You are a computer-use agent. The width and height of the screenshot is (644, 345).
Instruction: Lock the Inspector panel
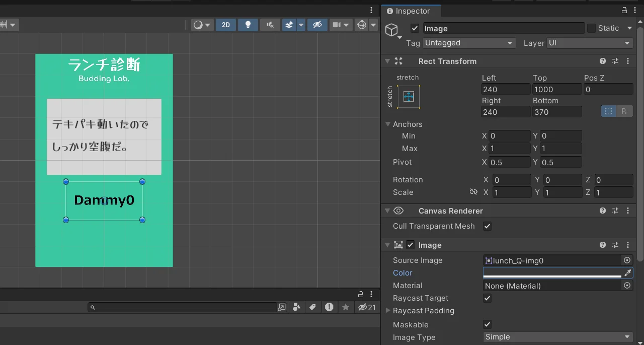(623, 11)
